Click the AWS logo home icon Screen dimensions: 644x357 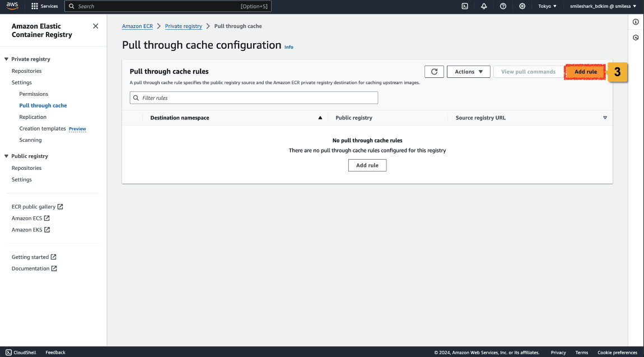tap(12, 6)
